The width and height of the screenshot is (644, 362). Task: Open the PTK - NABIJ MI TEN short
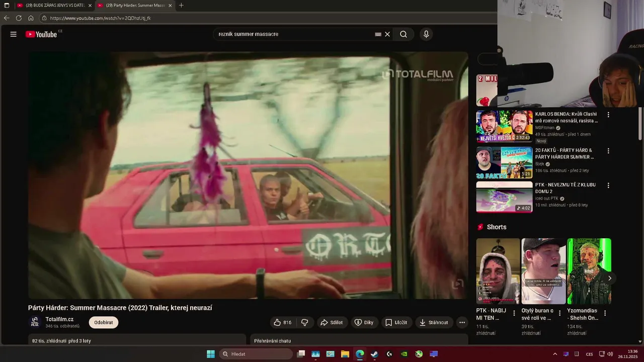[x=498, y=271]
